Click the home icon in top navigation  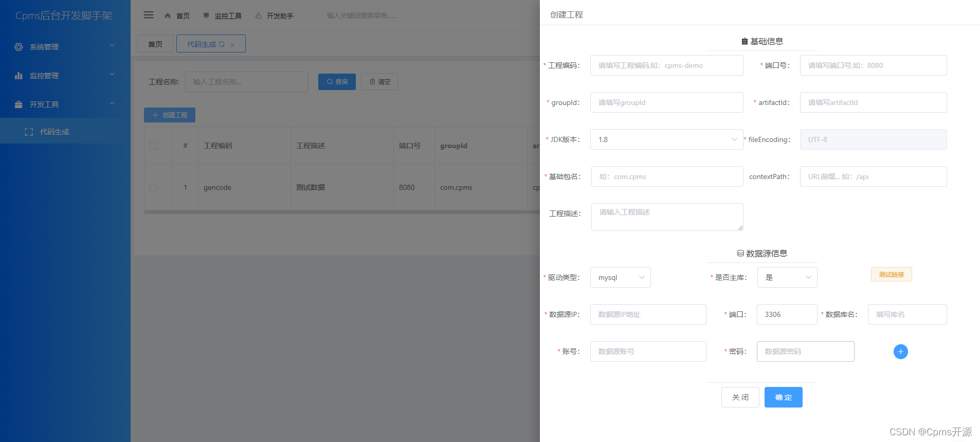[168, 15]
